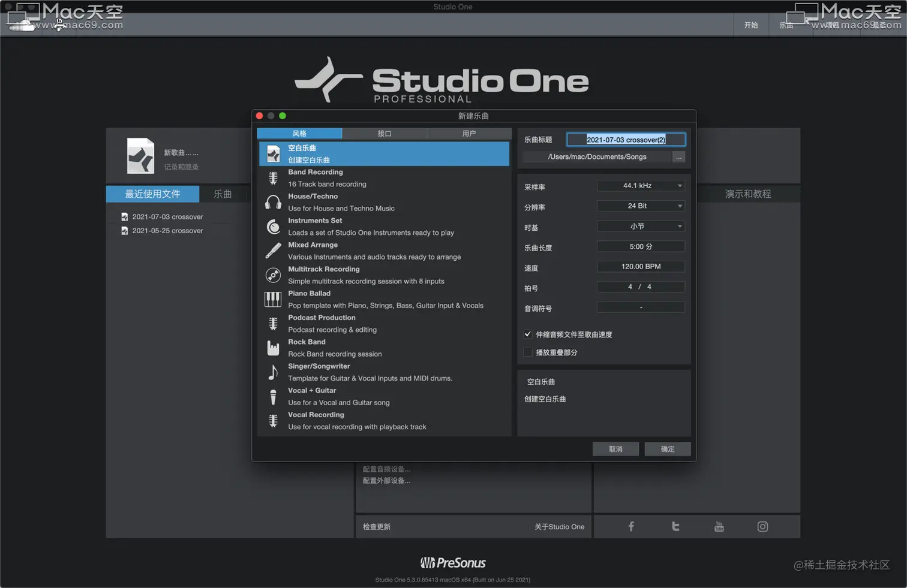Select 'House/Techno' template row

pos(385,203)
